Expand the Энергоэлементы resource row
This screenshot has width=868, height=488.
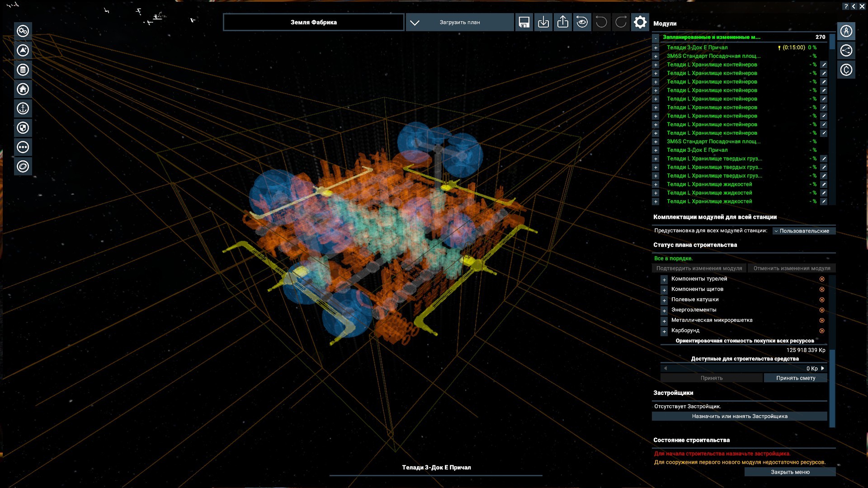(x=664, y=310)
